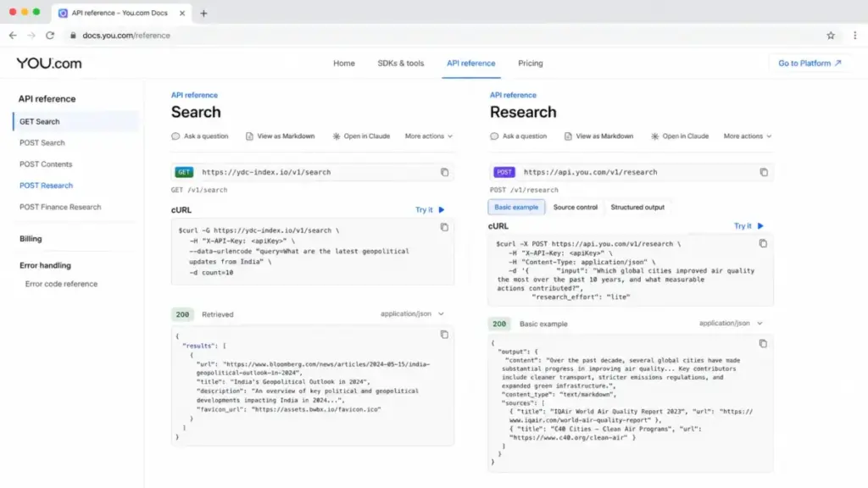Screen dimensions: 868x488
Task: Open the Pricing nav tab
Action: (531, 63)
